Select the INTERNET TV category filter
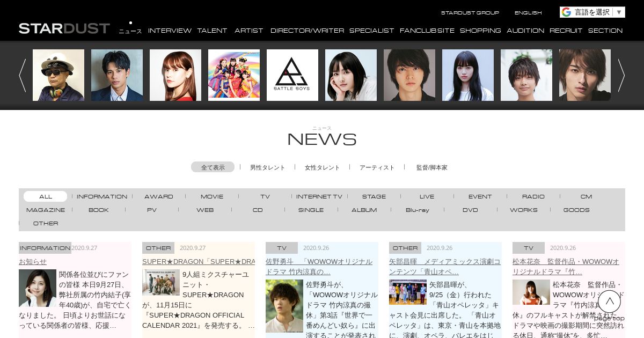 pyautogui.click(x=319, y=196)
